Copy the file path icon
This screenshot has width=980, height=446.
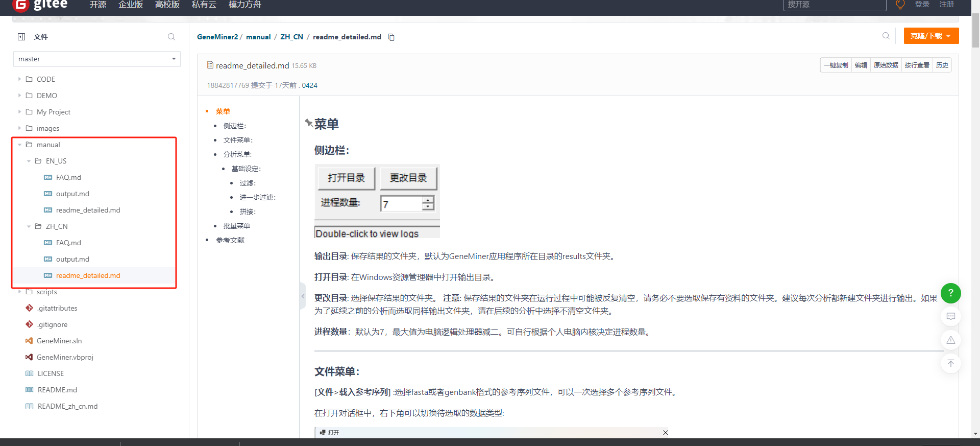pyautogui.click(x=391, y=37)
